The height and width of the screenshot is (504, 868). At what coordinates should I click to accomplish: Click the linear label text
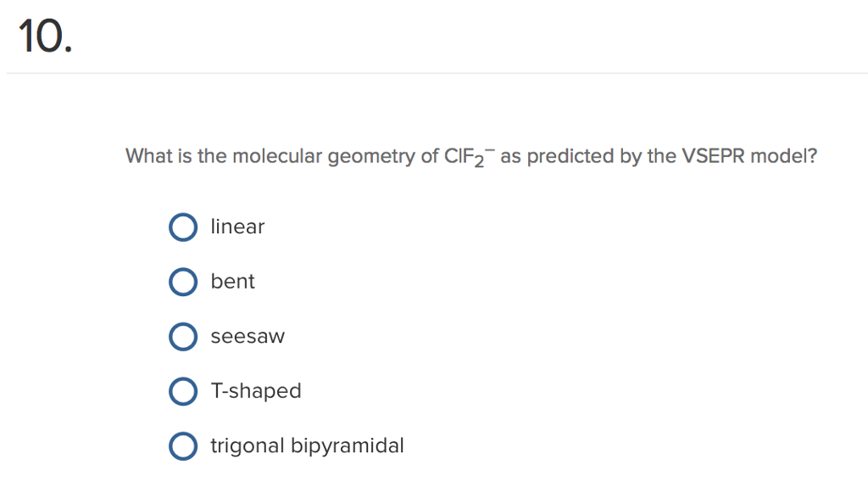click(x=236, y=227)
